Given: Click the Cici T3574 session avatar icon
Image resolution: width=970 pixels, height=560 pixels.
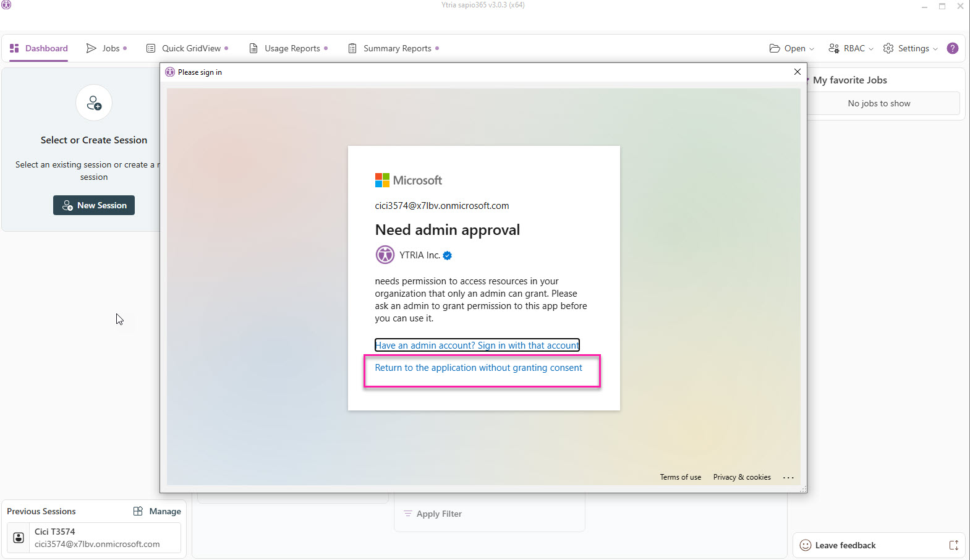Looking at the screenshot, I should pyautogui.click(x=19, y=538).
